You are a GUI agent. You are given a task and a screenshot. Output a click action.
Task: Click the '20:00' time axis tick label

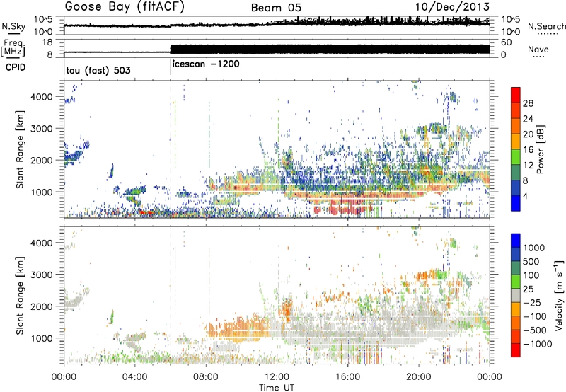click(418, 377)
